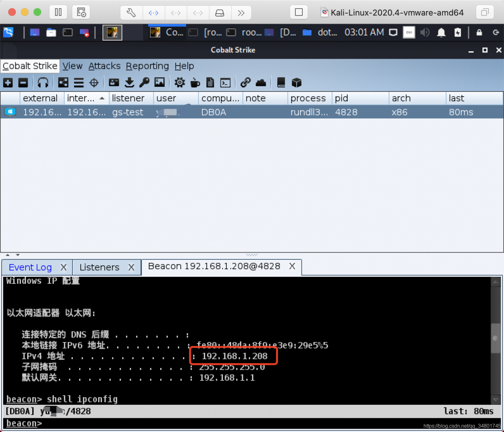This screenshot has width=504, height=432.
Task: Collapse the bottom pane with down arrow
Action: click(18, 255)
